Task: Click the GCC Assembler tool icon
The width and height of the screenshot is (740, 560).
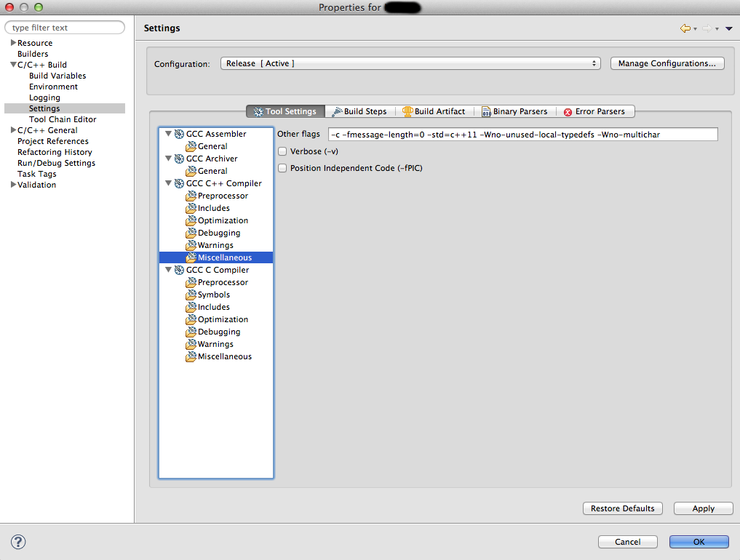Action: pos(179,134)
